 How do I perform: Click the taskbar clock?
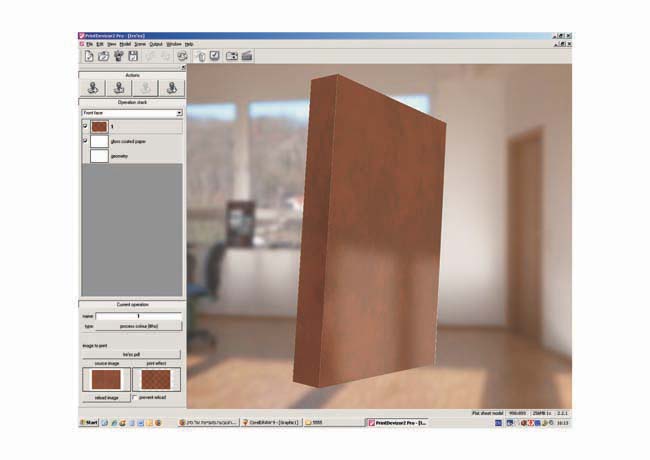tap(563, 423)
